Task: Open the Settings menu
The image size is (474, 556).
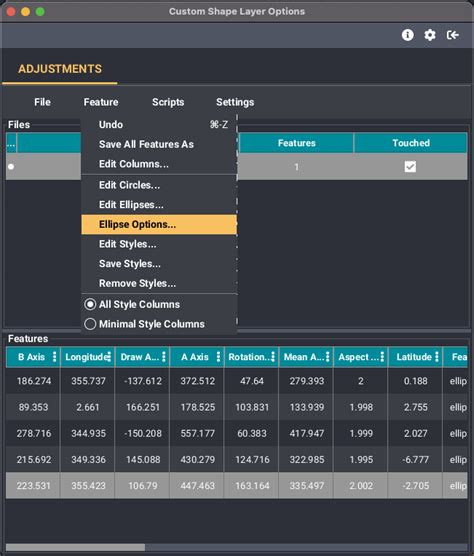Action: [x=235, y=102]
